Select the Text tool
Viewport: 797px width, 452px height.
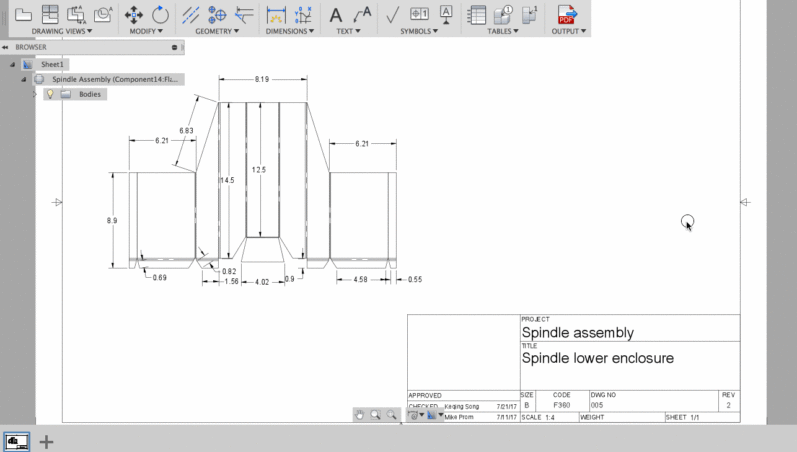point(335,15)
